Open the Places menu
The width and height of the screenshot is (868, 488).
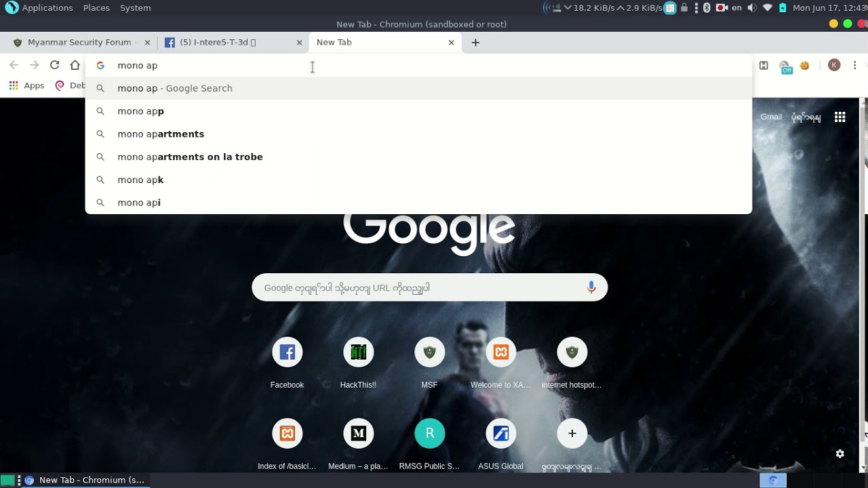[96, 8]
